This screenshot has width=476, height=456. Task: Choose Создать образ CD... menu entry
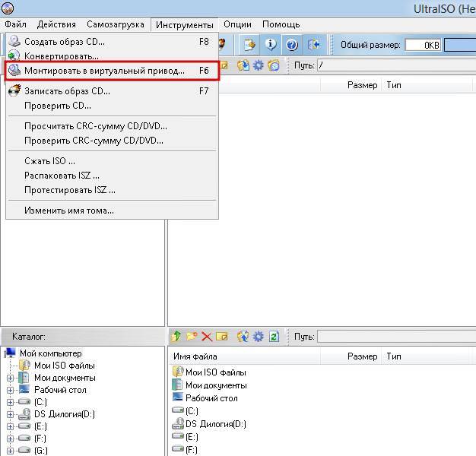pos(112,42)
